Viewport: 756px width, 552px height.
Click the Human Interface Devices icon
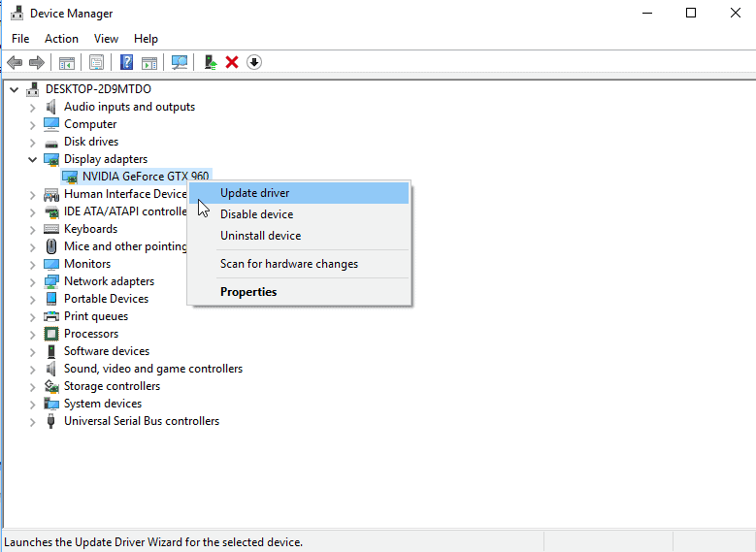(51, 194)
